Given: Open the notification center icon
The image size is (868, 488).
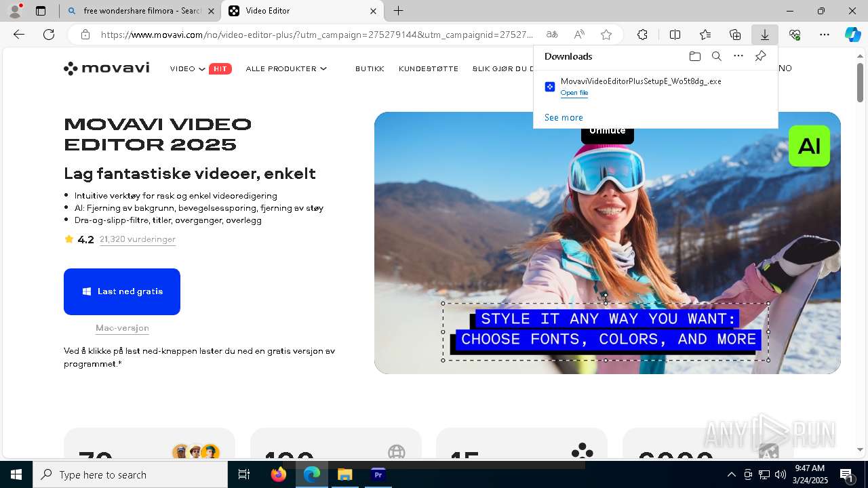Looking at the screenshot, I should pos(846,474).
